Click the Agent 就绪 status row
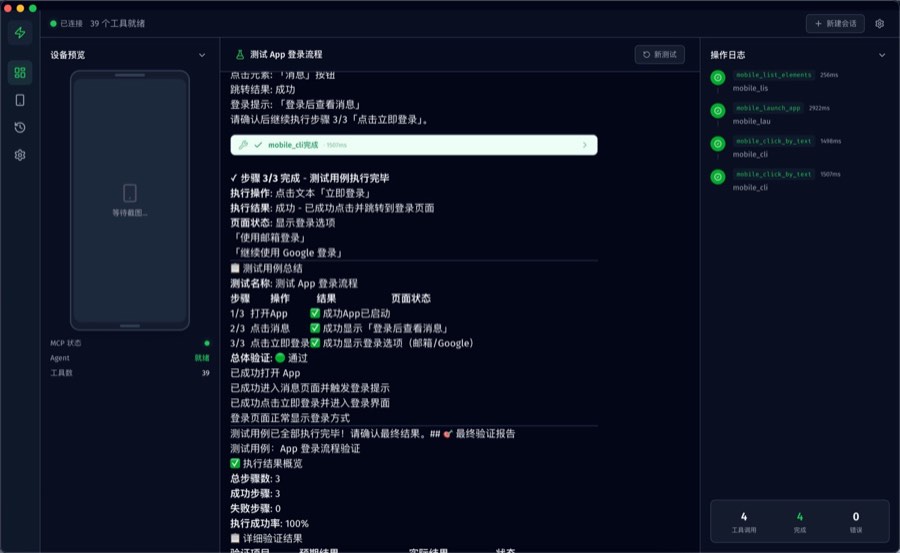 click(x=130, y=358)
